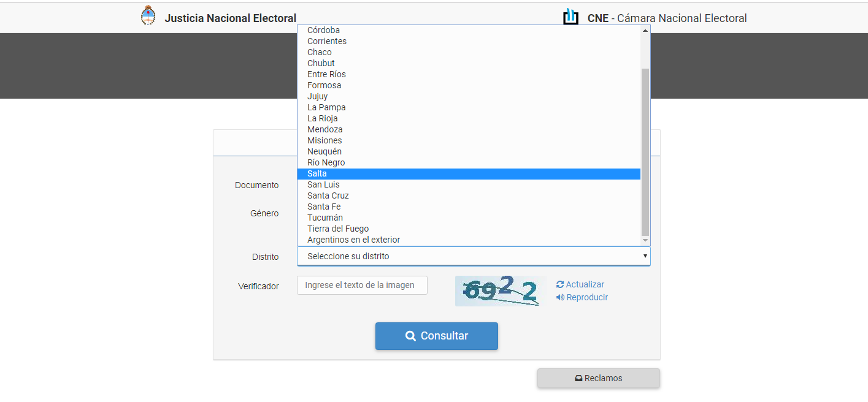Focus the Verificador captcha text field
The image size is (868, 402).
[x=362, y=285]
